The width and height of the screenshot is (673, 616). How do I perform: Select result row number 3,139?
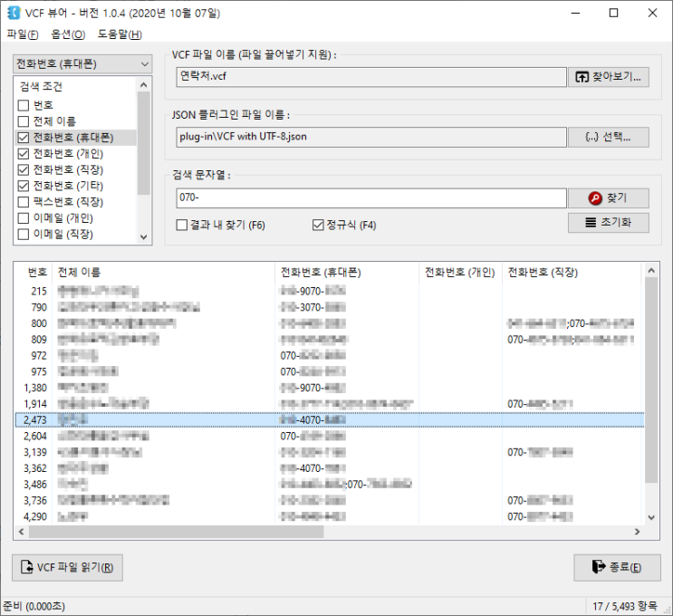(329, 452)
